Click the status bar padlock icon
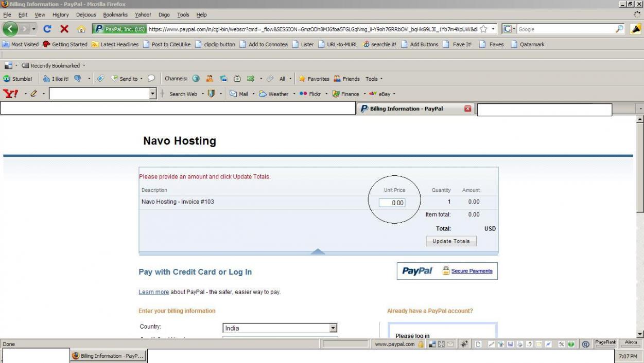Screen dimensions: 644x363 [421, 344]
